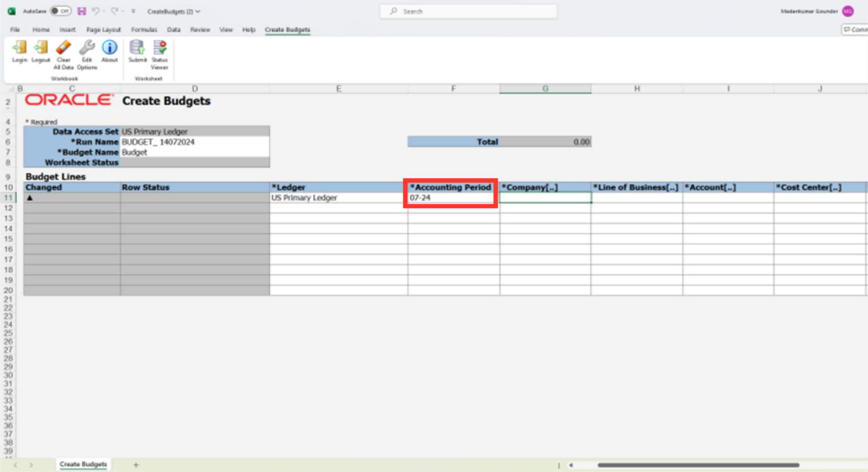Viewport: 868px width, 472px height.
Task: Click the selected Company cell in row 11
Action: pyautogui.click(x=545, y=198)
